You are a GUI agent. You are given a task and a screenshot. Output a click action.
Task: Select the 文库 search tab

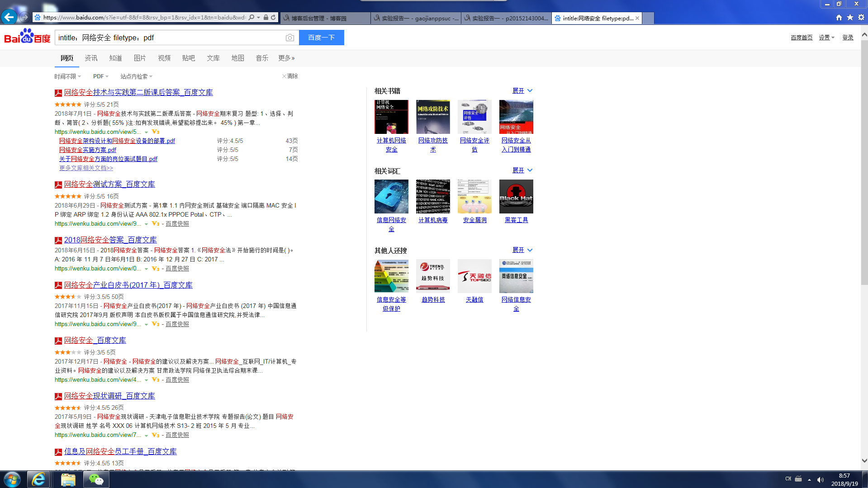213,58
